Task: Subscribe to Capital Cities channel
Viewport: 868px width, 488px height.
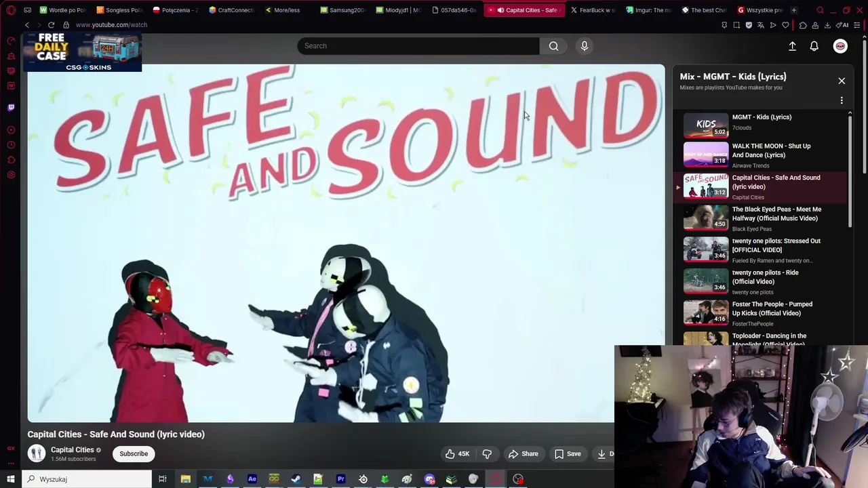Action: (134, 454)
